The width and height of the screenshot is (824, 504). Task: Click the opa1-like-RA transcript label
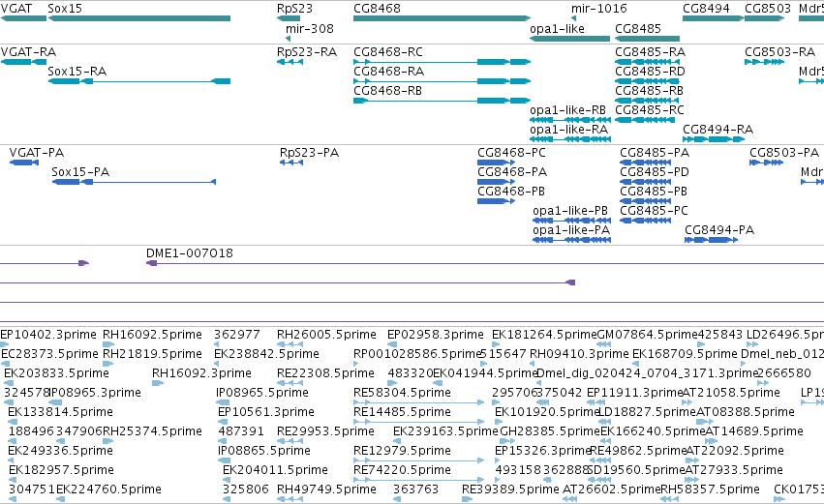(x=568, y=130)
